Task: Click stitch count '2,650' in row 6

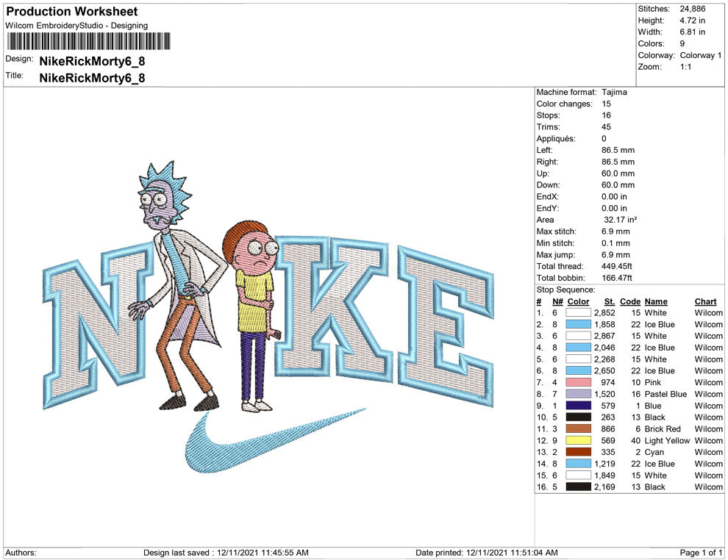Action: (x=604, y=370)
